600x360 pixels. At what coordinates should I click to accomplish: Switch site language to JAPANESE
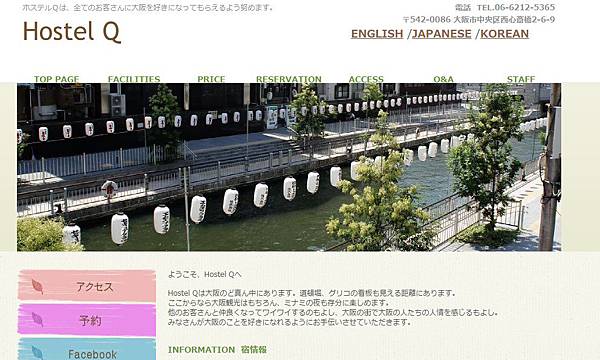click(x=442, y=34)
